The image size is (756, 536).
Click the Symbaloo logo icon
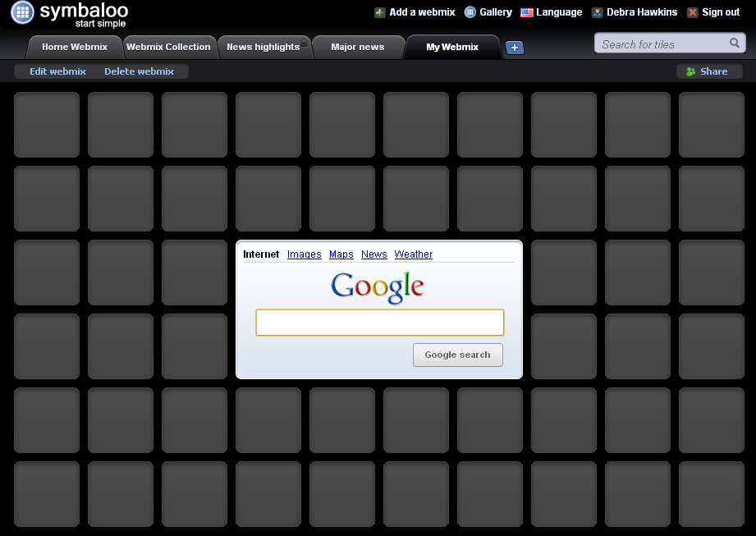[22, 12]
